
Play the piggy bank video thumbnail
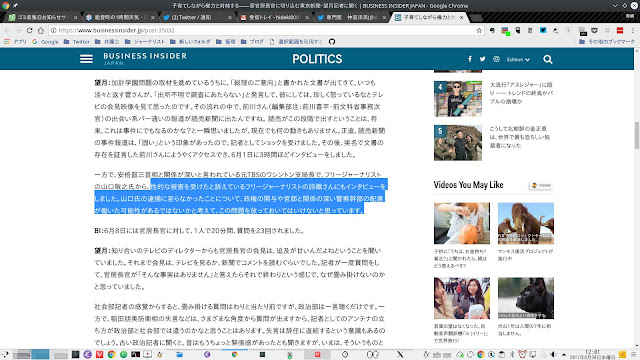pos(462,223)
